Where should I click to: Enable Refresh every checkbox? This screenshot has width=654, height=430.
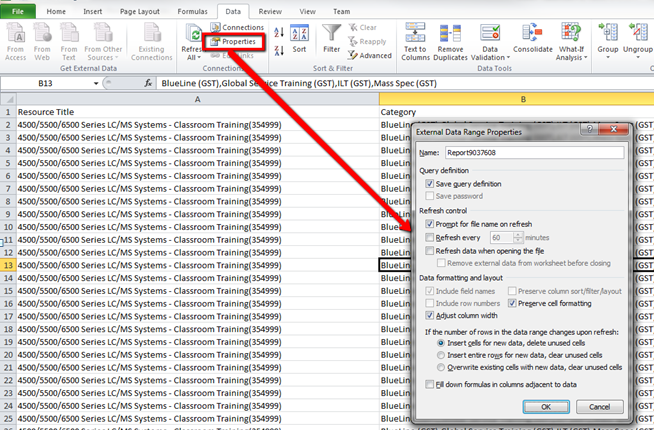click(430, 237)
